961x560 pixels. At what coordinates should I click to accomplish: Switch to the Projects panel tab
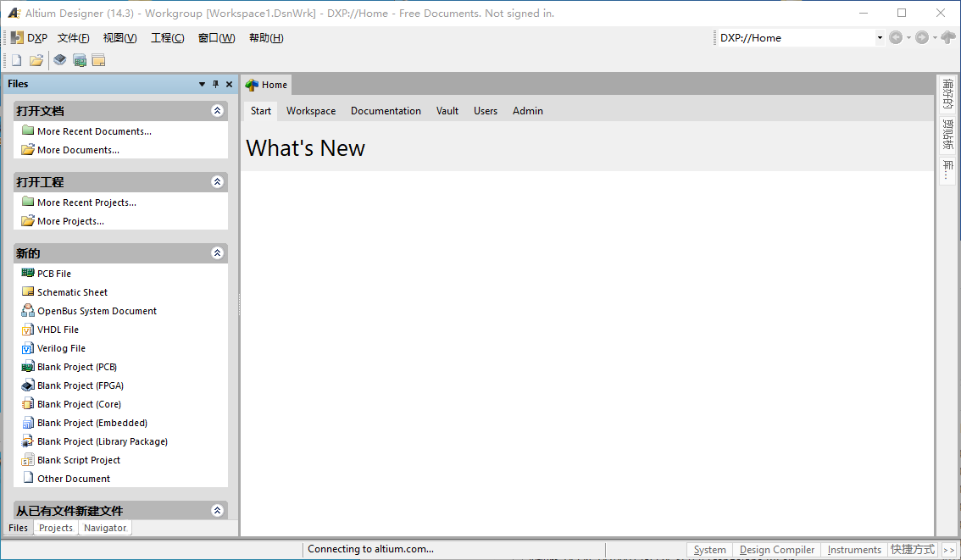tap(56, 528)
